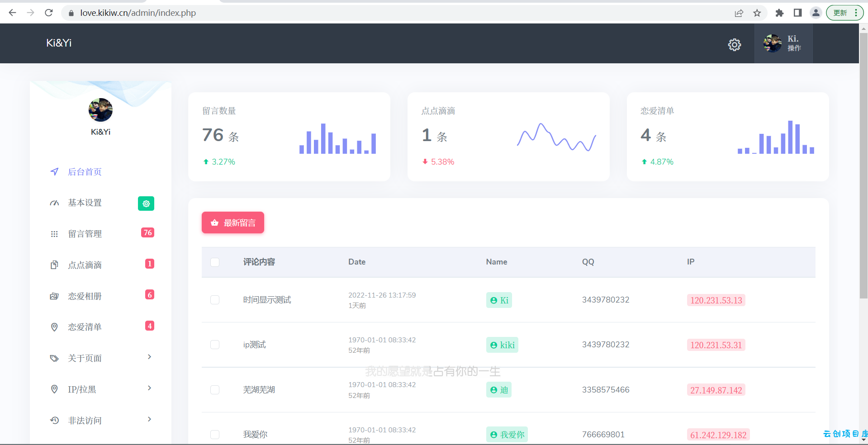Click the page vertical scrollbar thumb
Image resolution: width=868 pixels, height=445 pixels.
pyautogui.click(x=863, y=166)
